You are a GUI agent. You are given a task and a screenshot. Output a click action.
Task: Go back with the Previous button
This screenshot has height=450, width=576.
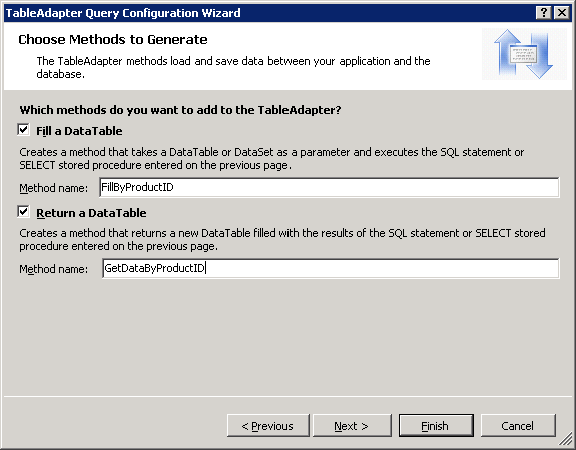tap(268, 426)
